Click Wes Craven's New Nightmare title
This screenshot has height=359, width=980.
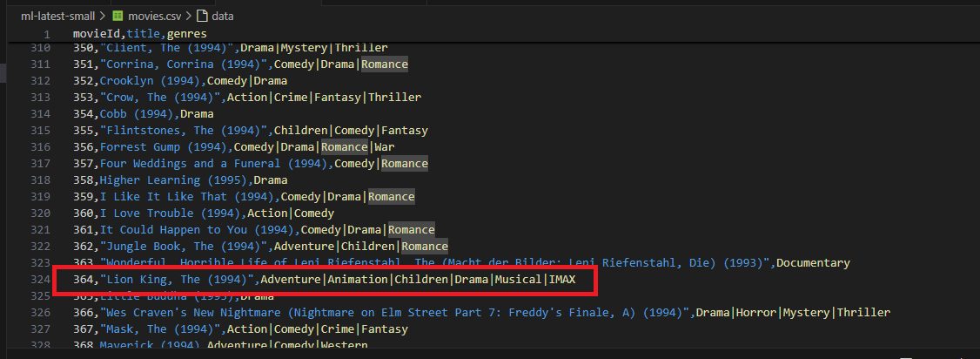pos(394,313)
